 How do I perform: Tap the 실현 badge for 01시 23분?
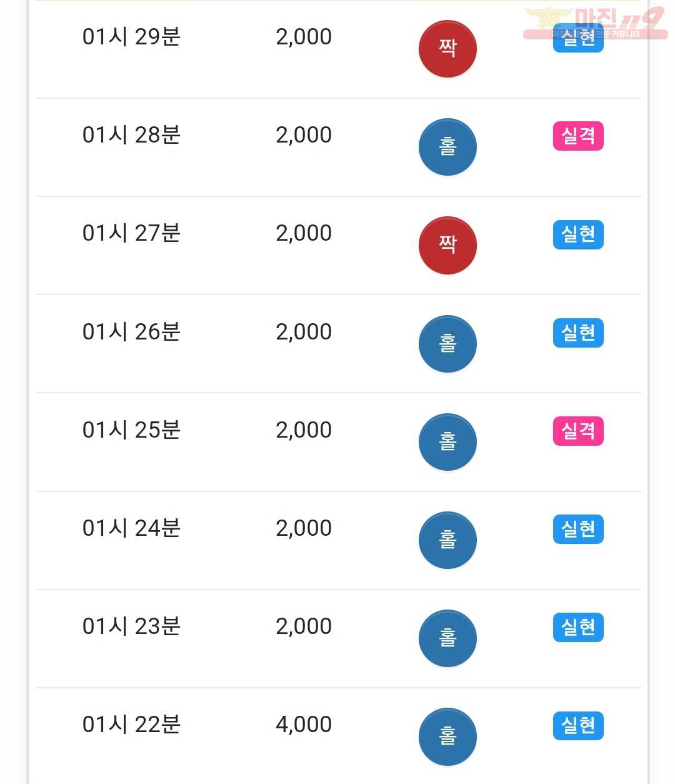click(578, 627)
